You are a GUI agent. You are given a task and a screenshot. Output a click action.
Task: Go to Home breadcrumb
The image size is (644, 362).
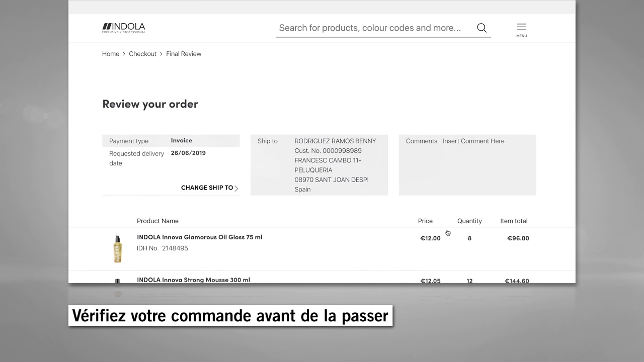[111, 54]
